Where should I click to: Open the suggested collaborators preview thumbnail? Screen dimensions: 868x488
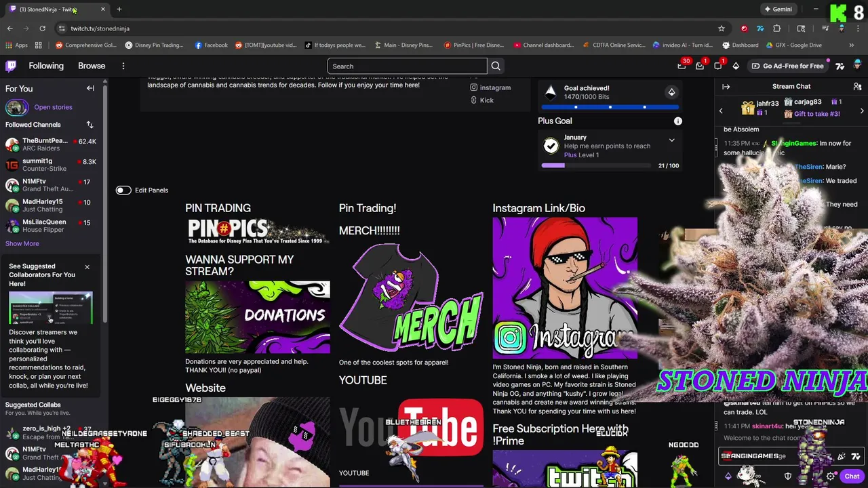51,309
